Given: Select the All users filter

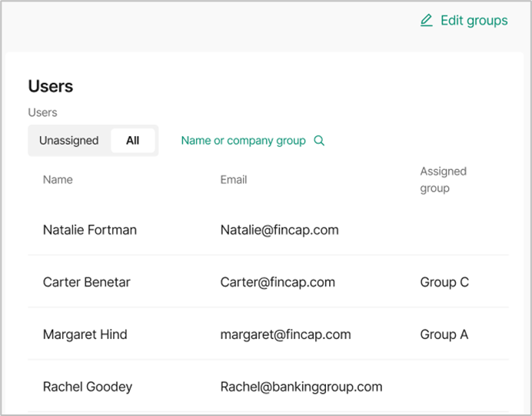Looking at the screenshot, I should coord(133,141).
